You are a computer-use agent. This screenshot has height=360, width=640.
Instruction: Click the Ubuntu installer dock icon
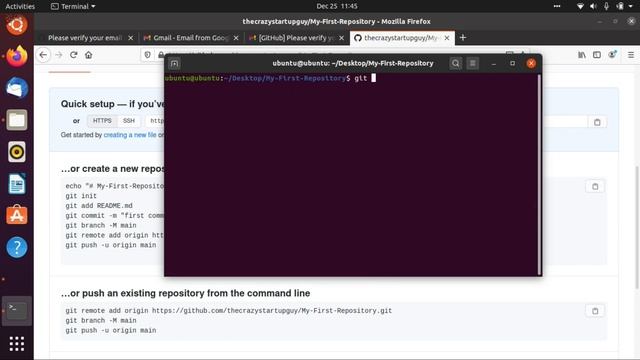17,25
